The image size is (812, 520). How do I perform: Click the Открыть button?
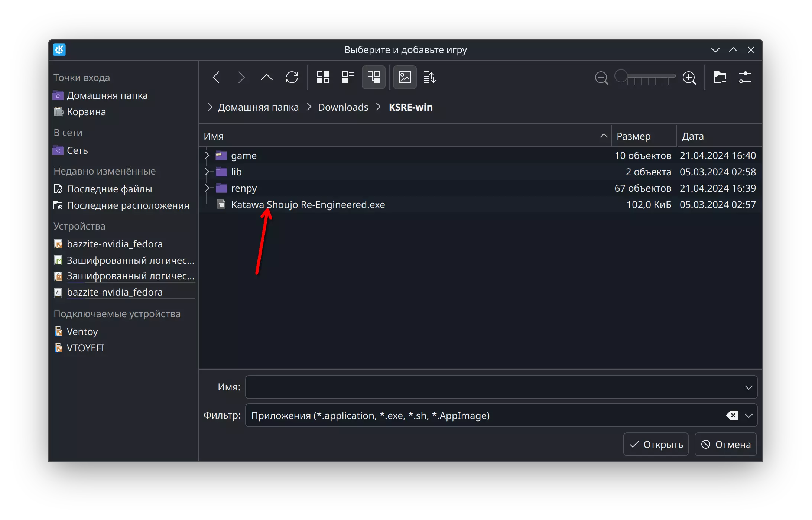click(656, 445)
